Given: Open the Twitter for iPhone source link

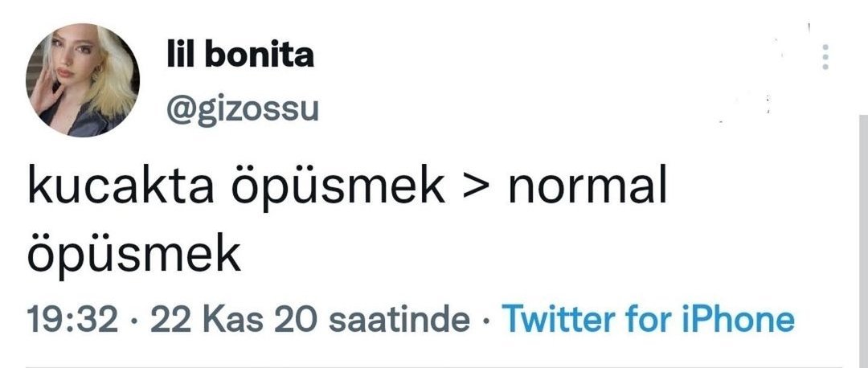Looking at the screenshot, I should coord(648,321).
